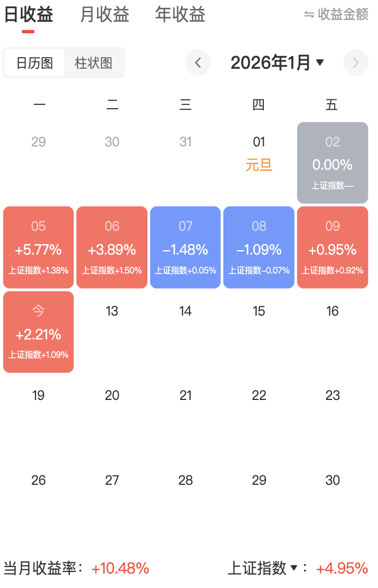Image resolution: width=378 pixels, height=588 pixels.
Task: Open the 08 cell showing -1.09%
Action: click(x=259, y=247)
